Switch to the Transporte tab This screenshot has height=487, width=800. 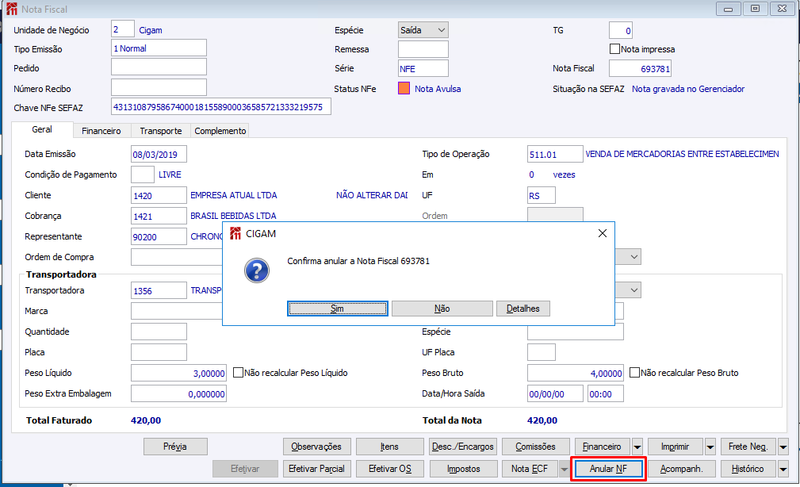click(161, 131)
